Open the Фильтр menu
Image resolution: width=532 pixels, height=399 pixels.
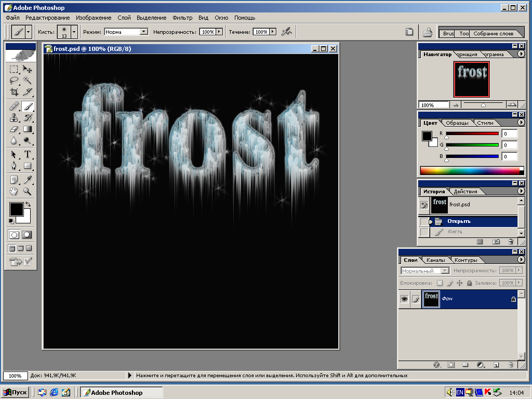(182, 18)
